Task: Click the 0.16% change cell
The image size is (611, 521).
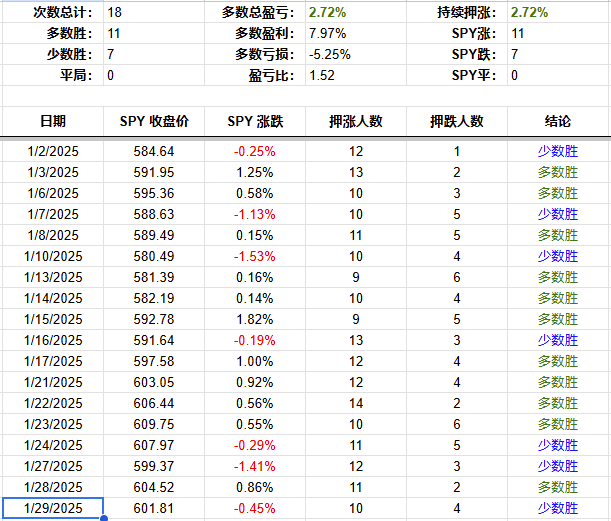Action: pyautogui.click(x=255, y=277)
